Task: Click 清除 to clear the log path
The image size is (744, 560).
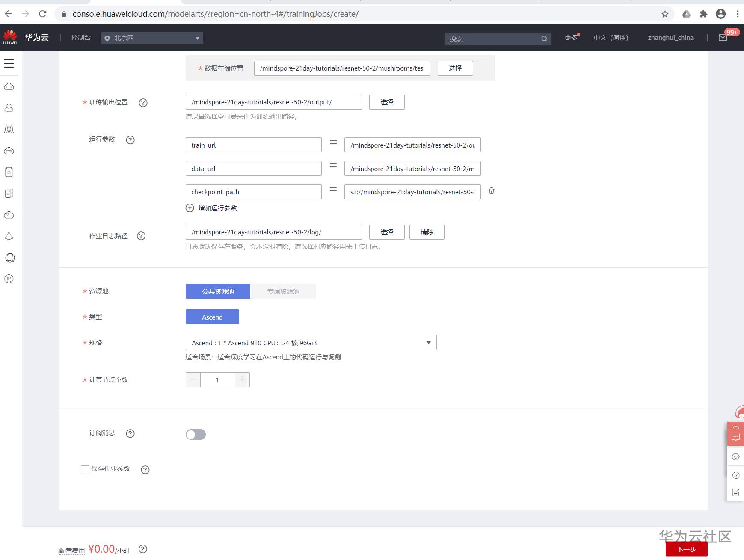Action: click(x=427, y=232)
